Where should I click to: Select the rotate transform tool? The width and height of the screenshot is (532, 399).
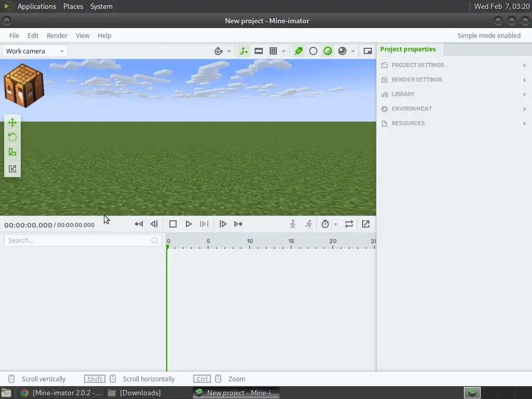click(x=12, y=137)
